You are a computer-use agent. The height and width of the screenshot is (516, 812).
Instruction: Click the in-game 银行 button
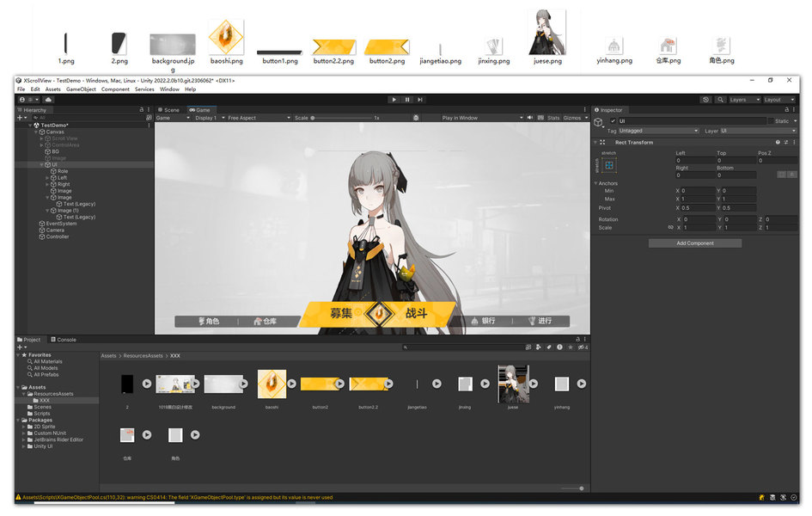(483, 321)
